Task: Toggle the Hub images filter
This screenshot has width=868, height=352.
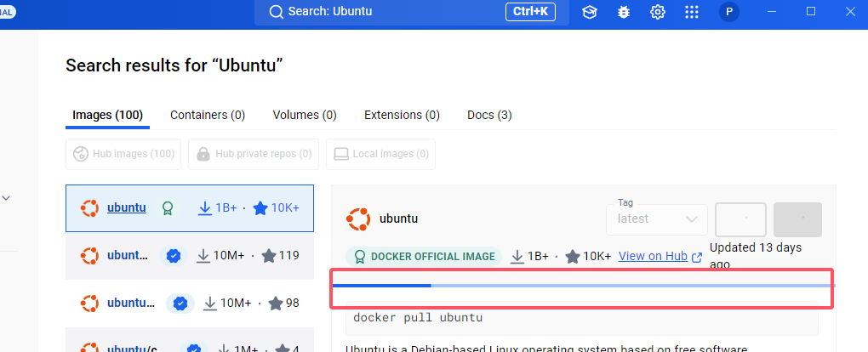Action: pos(124,154)
